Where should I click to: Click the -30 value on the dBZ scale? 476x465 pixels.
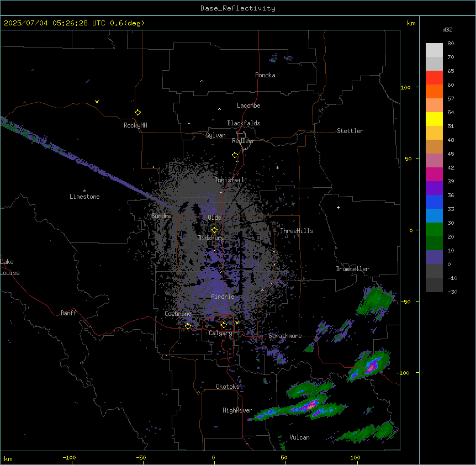click(x=452, y=292)
